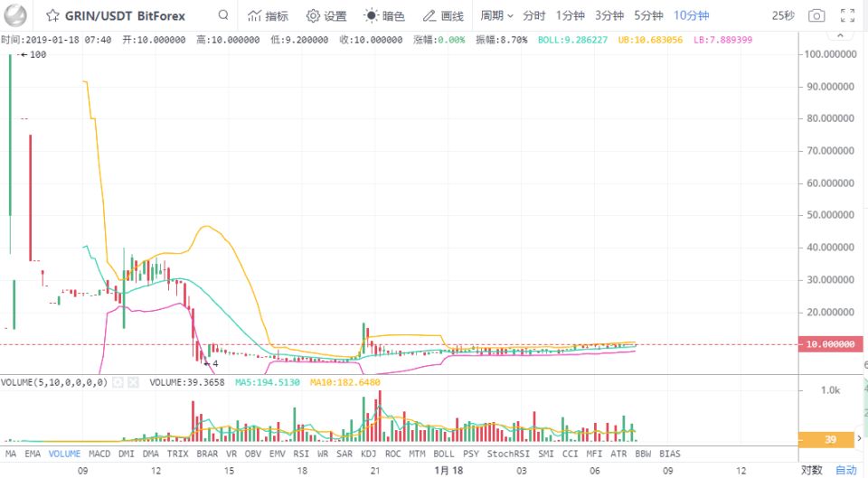The height and width of the screenshot is (478, 868).
Task: Click the 振幅:8.70% amplitude text
Action: (x=502, y=40)
